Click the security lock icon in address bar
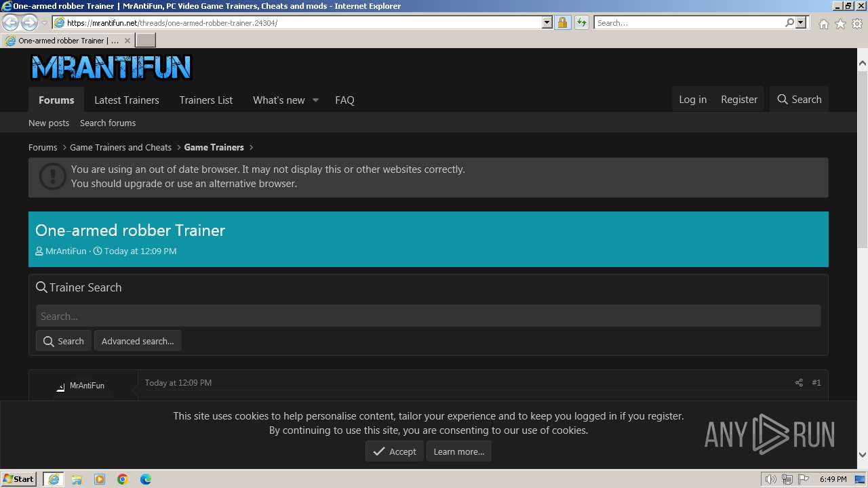 562,22
